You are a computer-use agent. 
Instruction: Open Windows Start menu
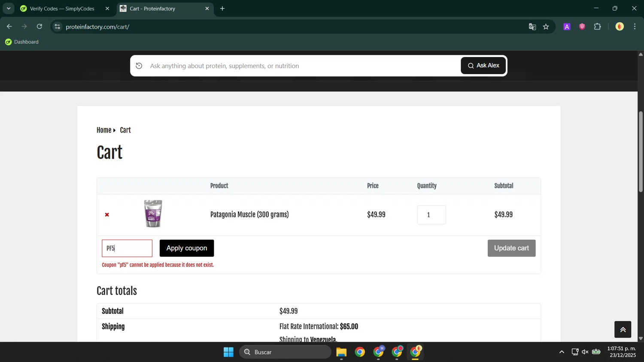(x=228, y=352)
